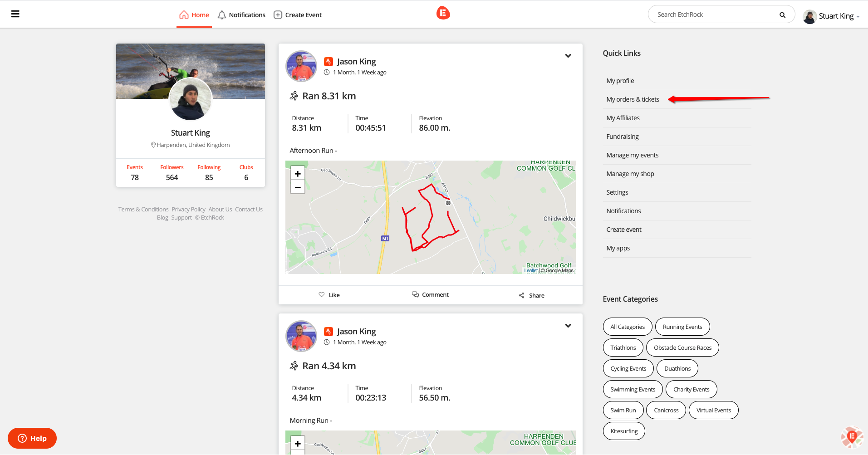This screenshot has height=455, width=868.
Task: Open the Notifications tab in top nav
Action: (241, 15)
